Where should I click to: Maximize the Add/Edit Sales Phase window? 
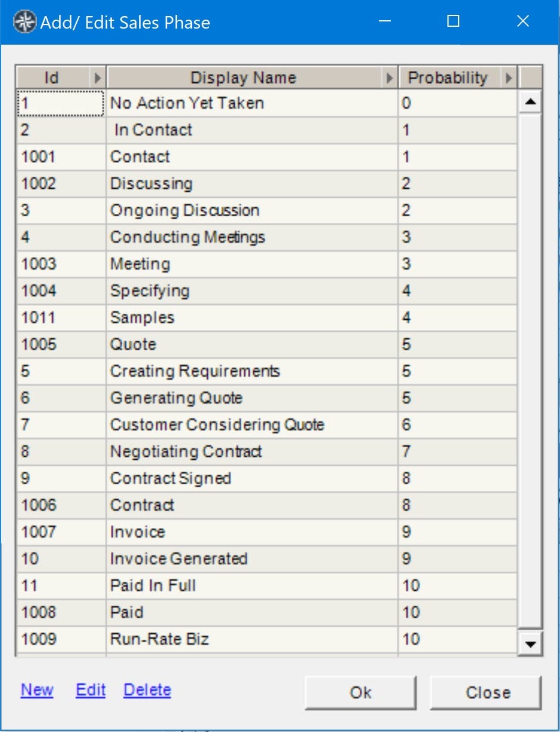coord(453,21)
